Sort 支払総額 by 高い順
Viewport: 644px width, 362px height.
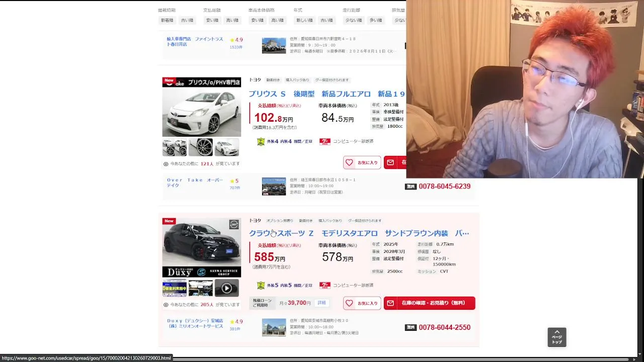click(232, 20)
